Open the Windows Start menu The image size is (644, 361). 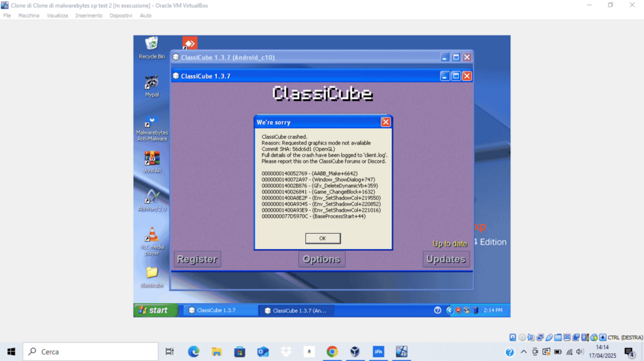coord(11,351)
